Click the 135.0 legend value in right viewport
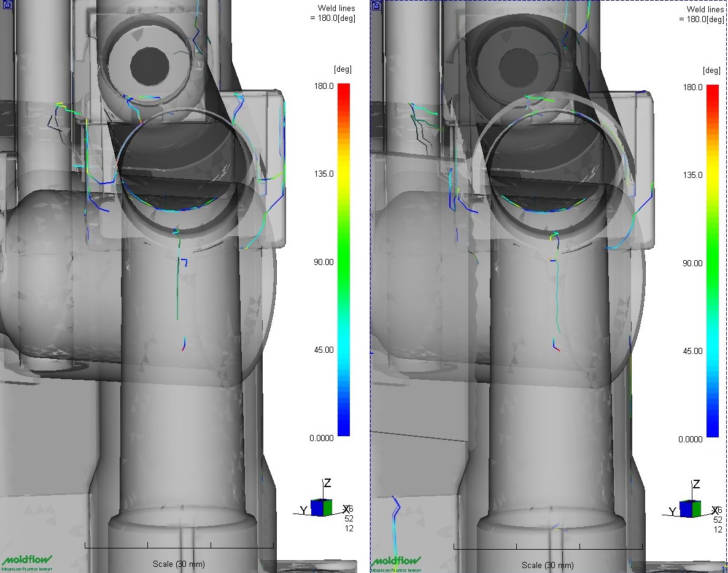 [x=693, y=175]
